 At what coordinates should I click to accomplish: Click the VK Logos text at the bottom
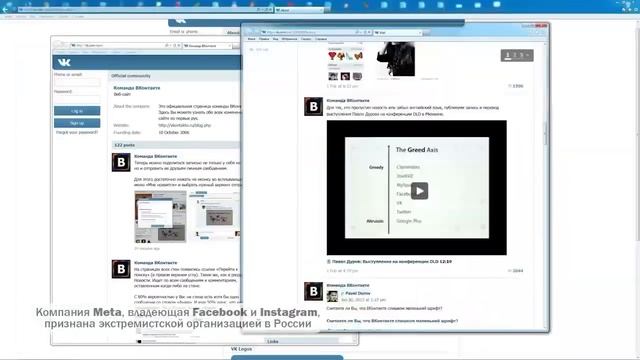pos(241,349)
